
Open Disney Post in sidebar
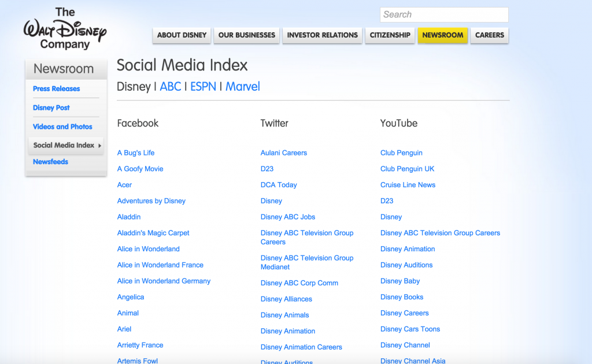(x=51, y=107)
